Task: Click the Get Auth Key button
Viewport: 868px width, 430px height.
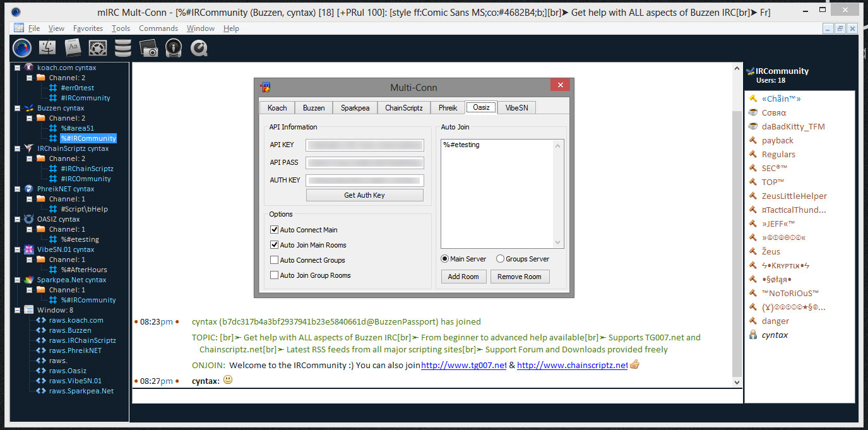Action: pyautogui.click(x=364, y=195)
